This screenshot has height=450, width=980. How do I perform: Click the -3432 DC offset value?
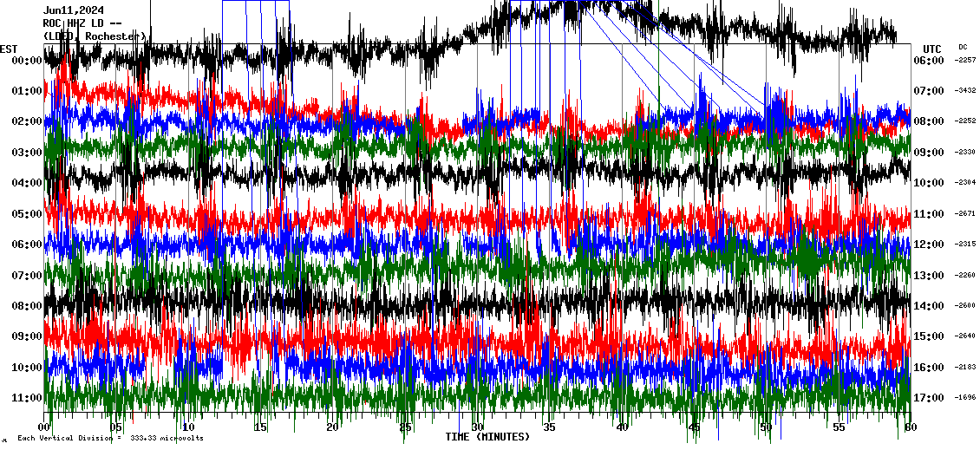[x=965, y=91]
